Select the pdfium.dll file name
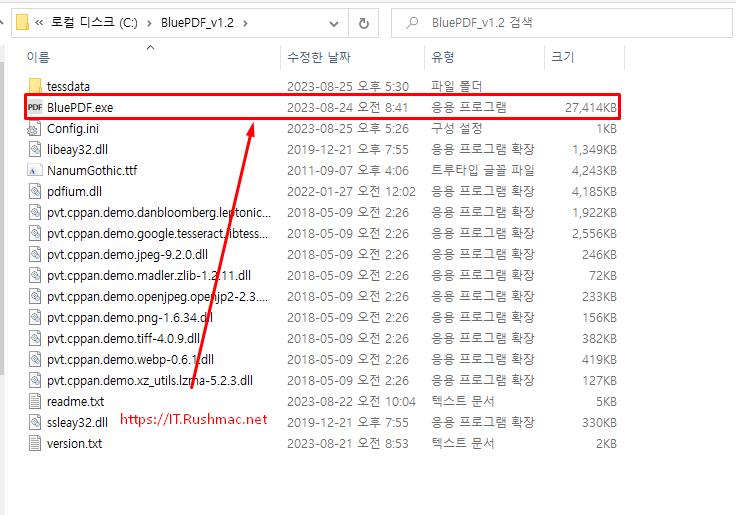The height and width of the screenshot is (515, 736). click(74, 192)
